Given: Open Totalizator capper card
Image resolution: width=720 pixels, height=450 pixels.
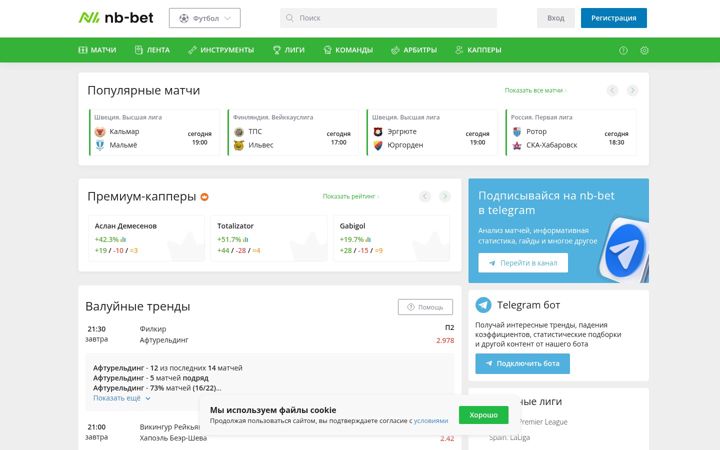Looking at the screenshot, I should pyautogui.click(x=269, y=238).
